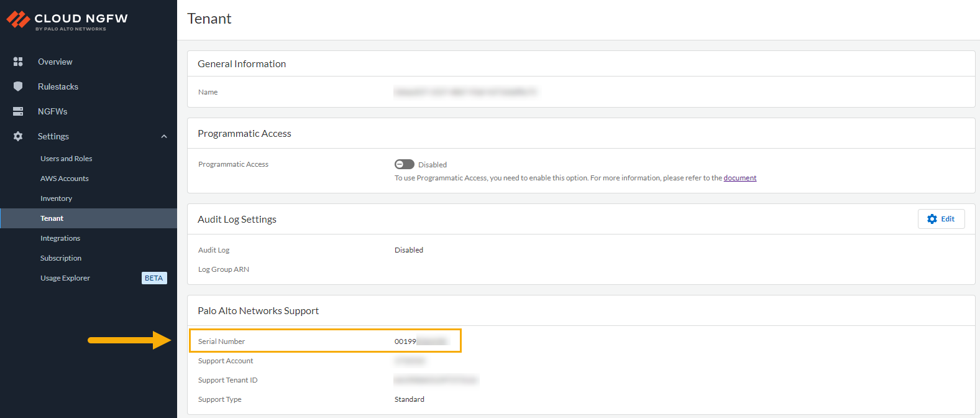Click the NGFWs server icon
Screen dimensions: 980x418
18,111
